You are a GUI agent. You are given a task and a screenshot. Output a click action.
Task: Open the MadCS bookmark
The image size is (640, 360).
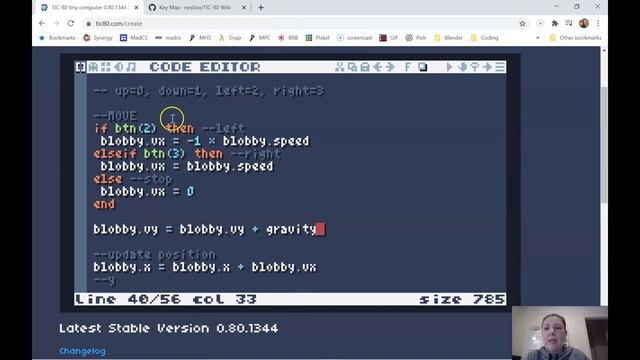click(x=134, y=38)
